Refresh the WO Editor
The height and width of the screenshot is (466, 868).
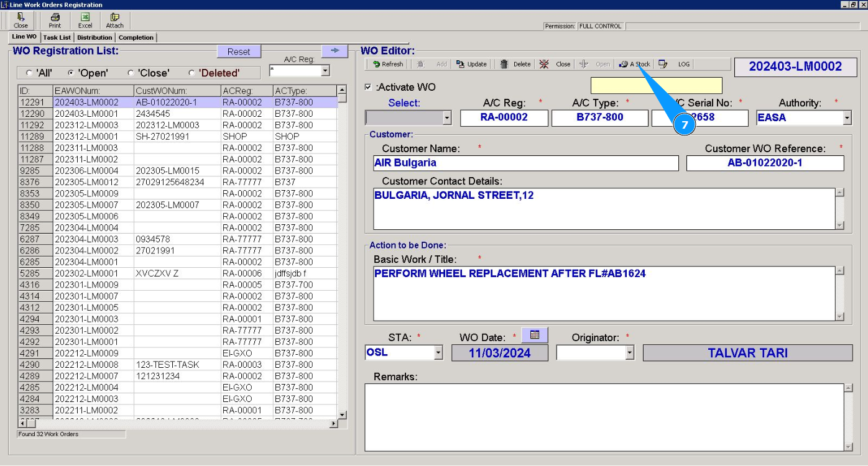click(387, 64)
